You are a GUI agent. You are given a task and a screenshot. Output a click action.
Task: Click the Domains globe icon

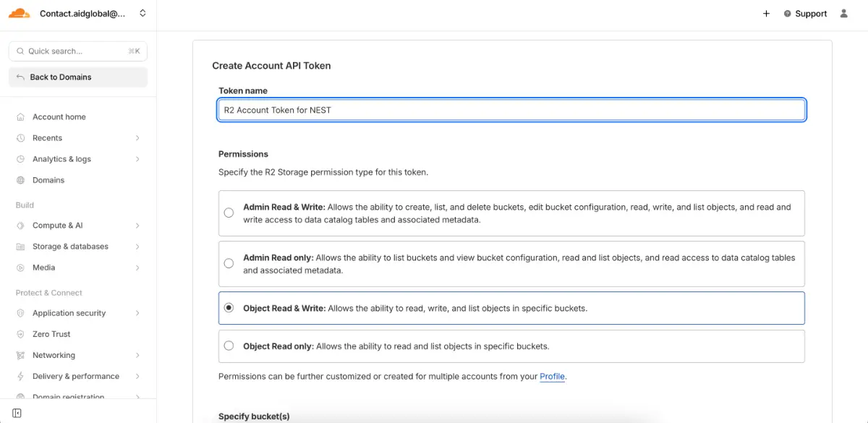pos(20,180)
